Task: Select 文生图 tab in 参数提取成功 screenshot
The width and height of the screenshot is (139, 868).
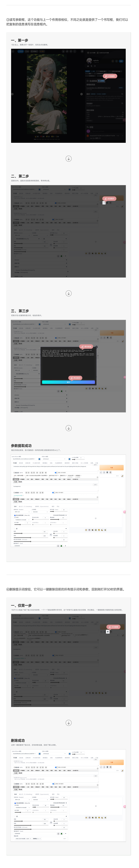Action: (15, 463)
